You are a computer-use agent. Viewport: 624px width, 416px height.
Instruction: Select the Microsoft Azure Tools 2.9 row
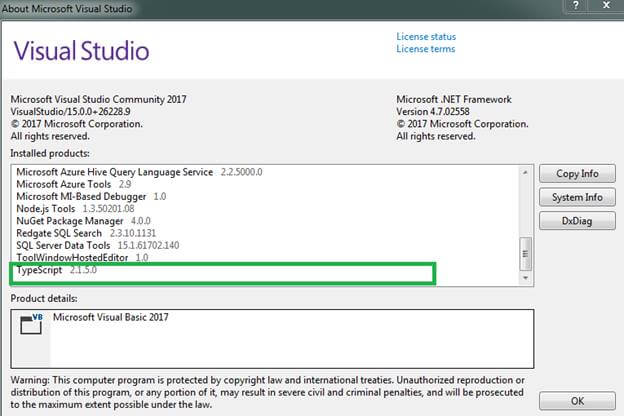(x=74, y=184)
